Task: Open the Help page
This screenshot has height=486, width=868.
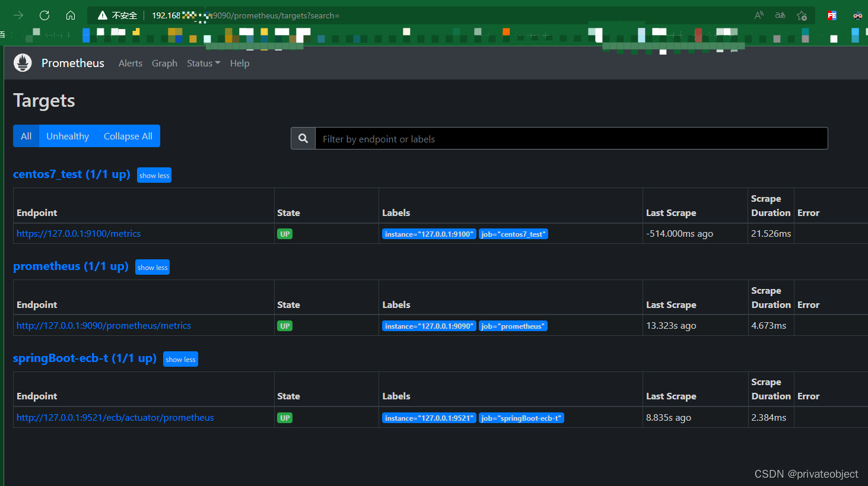Action: click(240, 63)
